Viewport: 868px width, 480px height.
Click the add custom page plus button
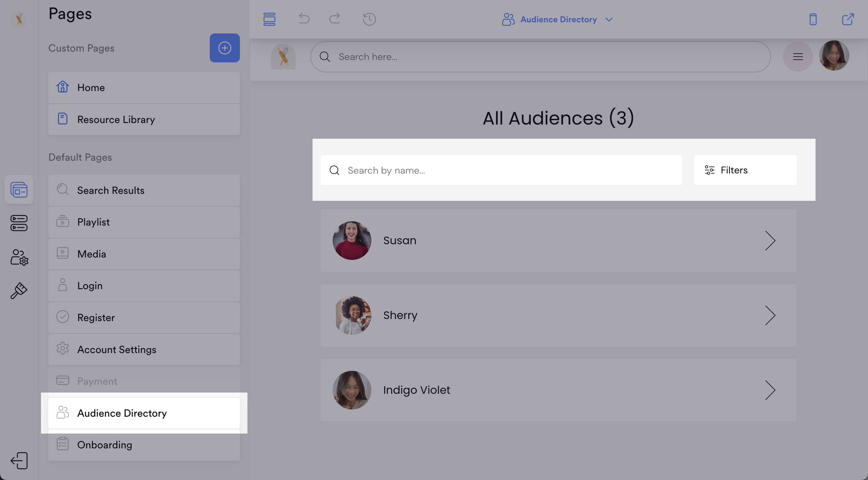[225, 48]
